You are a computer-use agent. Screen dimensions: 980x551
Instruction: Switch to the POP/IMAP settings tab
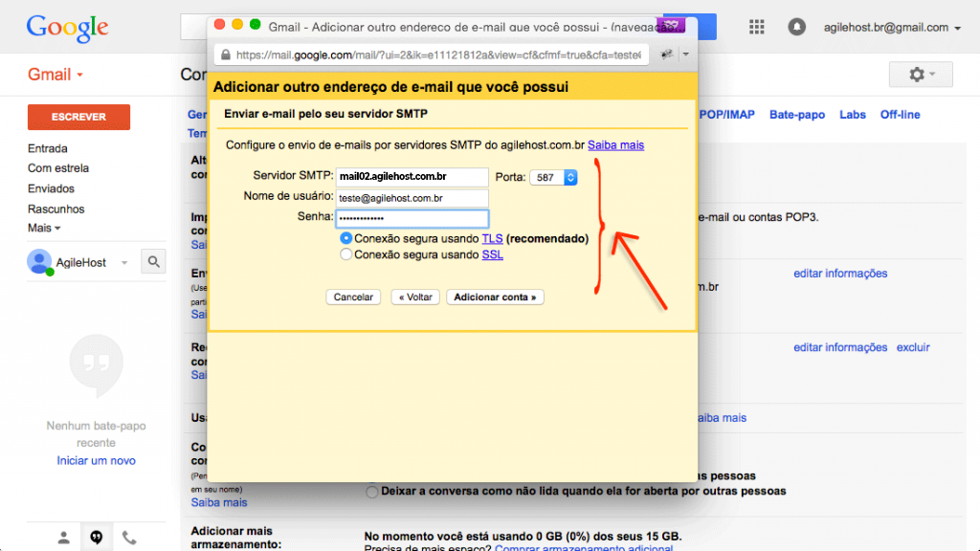click(x=727, y=115)
